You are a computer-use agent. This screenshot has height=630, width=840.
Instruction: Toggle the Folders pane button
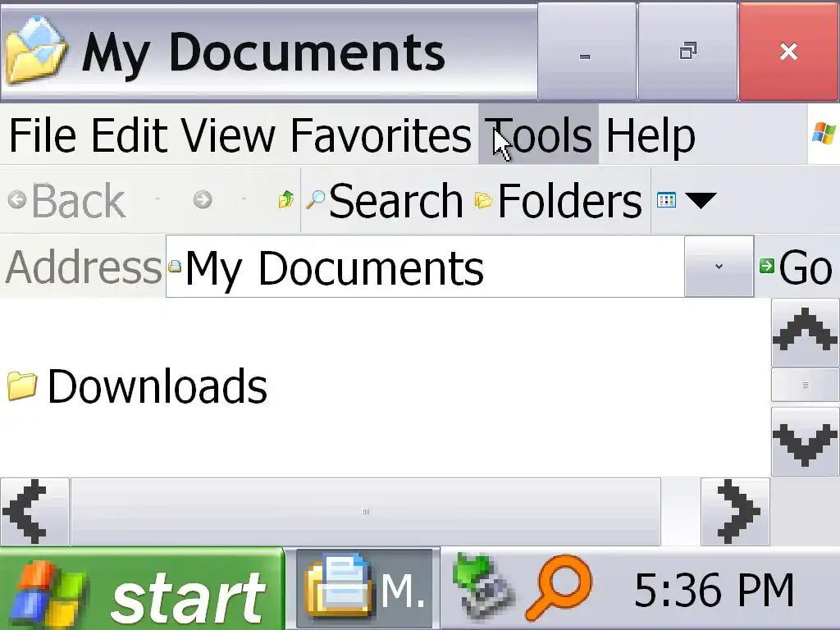coord(558,200)
